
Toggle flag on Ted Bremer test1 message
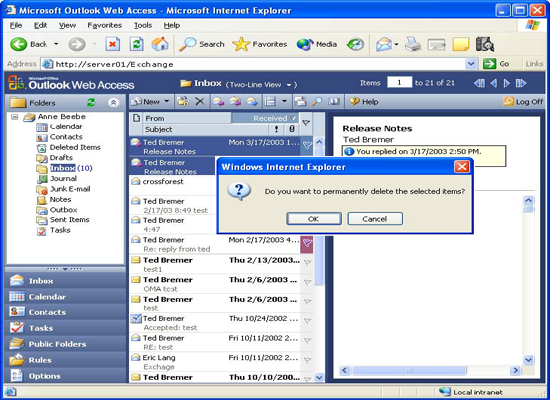(307, 263)
